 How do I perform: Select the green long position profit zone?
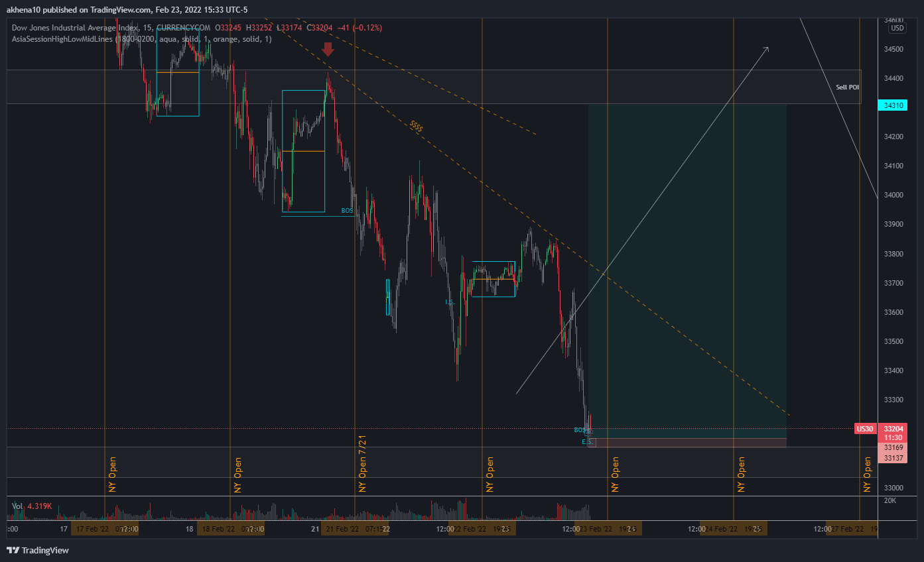[687, 270]
